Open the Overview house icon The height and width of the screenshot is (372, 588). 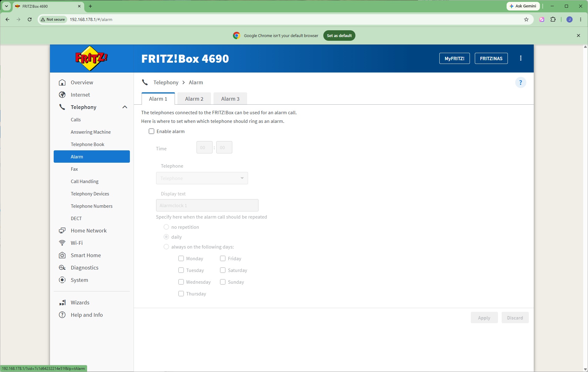tap(62, 82)
